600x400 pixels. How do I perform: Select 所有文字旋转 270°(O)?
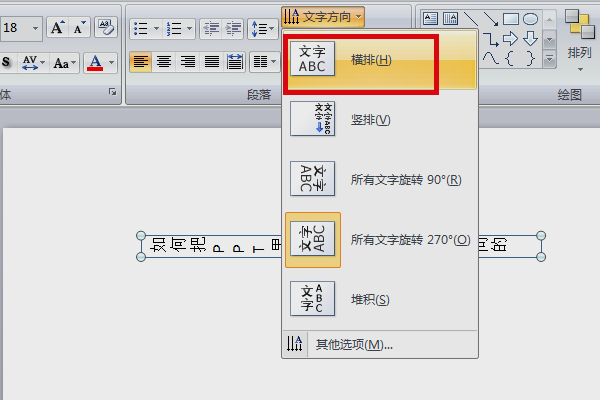380,240
